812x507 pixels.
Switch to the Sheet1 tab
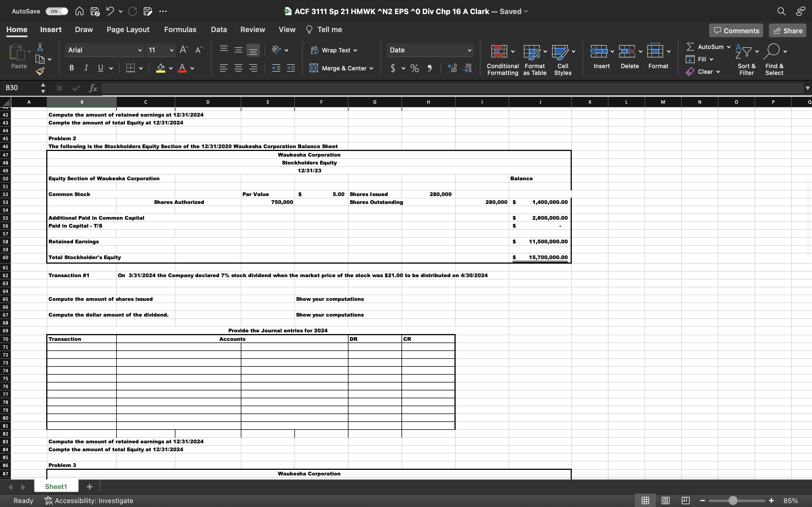[x=56, y=486]
